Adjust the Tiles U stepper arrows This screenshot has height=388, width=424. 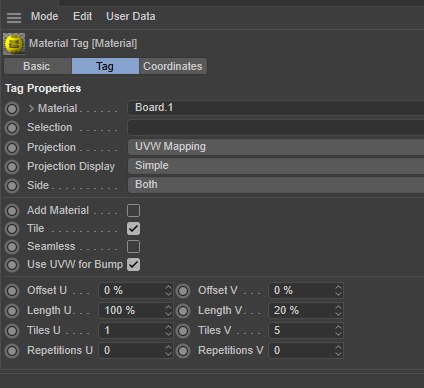[168, 330]
